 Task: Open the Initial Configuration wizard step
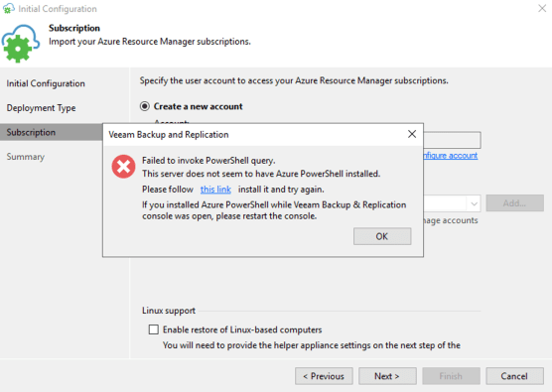pos(46,83)
